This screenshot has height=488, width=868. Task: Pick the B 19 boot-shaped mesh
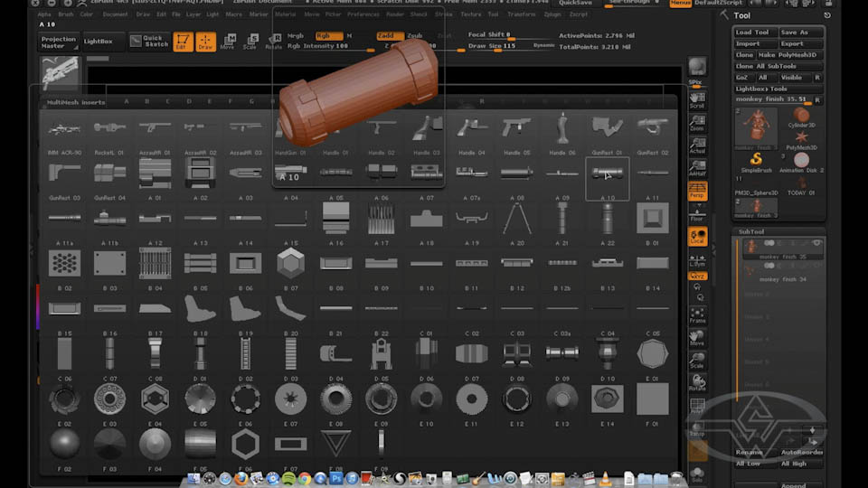[x=245, y=314]
